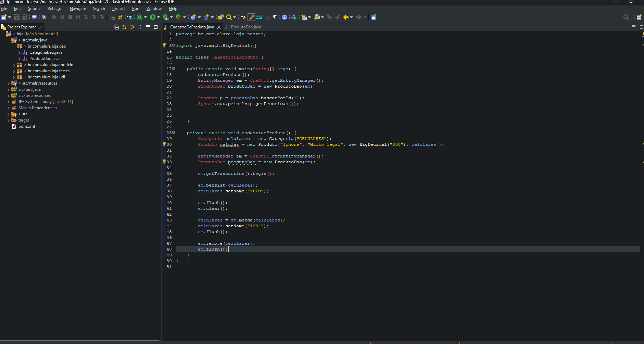Image resolution: width=644 pixels, height=344 pixels.
Task: Click the Save icon in toolbar
Action: click(16, 17)
